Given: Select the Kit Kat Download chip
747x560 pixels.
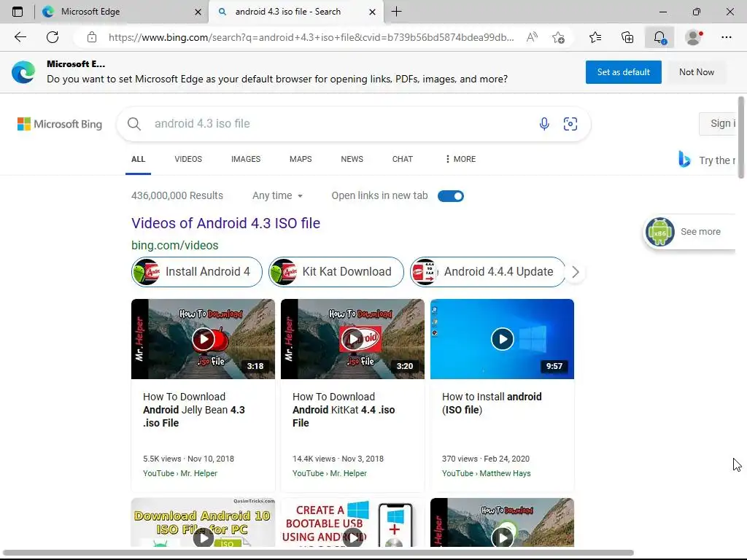Looking at the screenshot, I should point(336,272).
